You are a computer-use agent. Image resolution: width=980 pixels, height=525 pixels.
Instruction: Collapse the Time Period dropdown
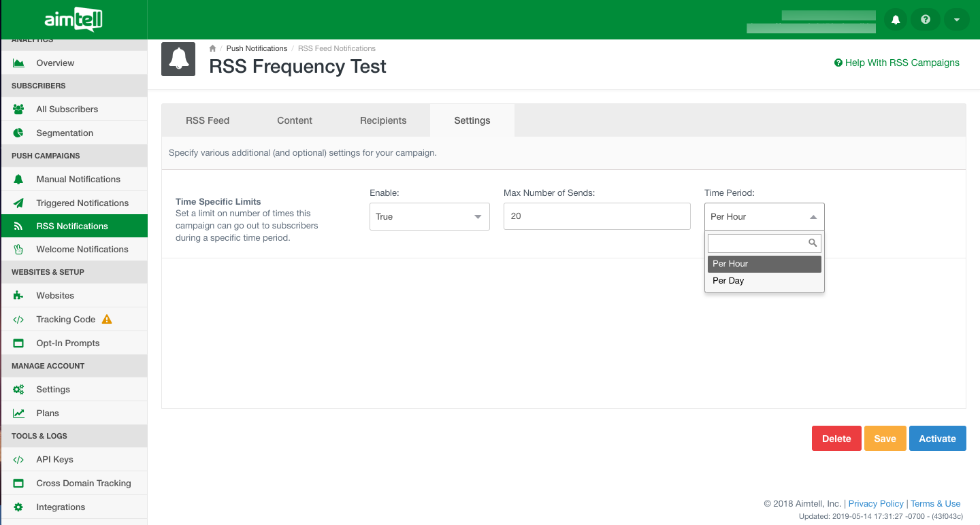click(x=764, y=216)
